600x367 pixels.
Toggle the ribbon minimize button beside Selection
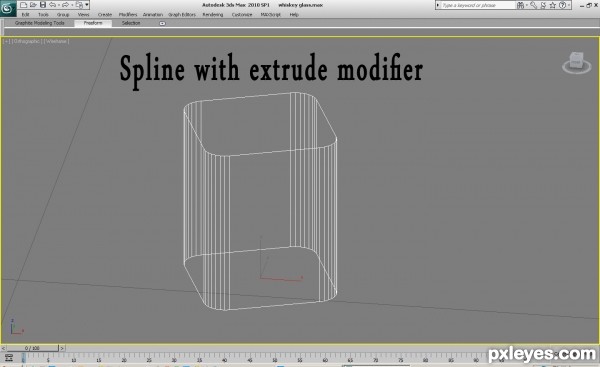pos(162,23)
